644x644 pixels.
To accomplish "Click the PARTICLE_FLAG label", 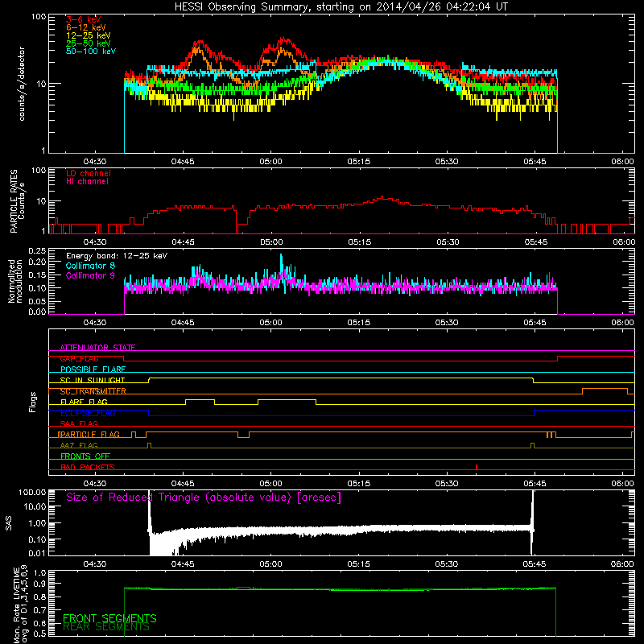I will (x=89, y=434).
